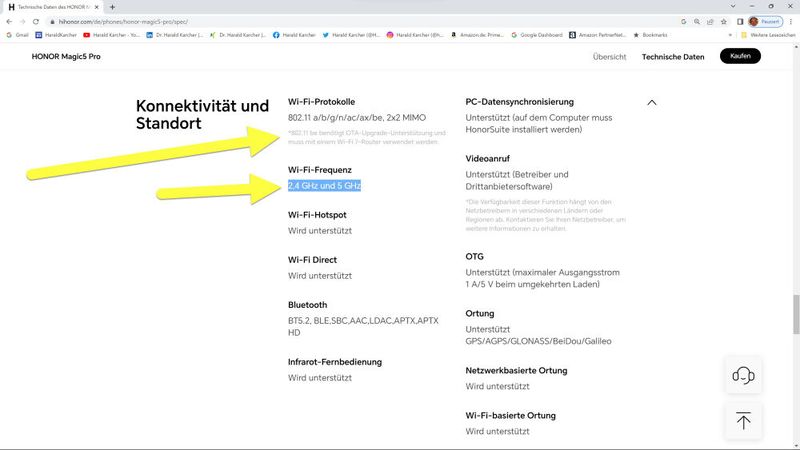The width and height of the screenshot is (800, 450).
Task: Click the Bluetooth heading
Action: coord(307,305)
